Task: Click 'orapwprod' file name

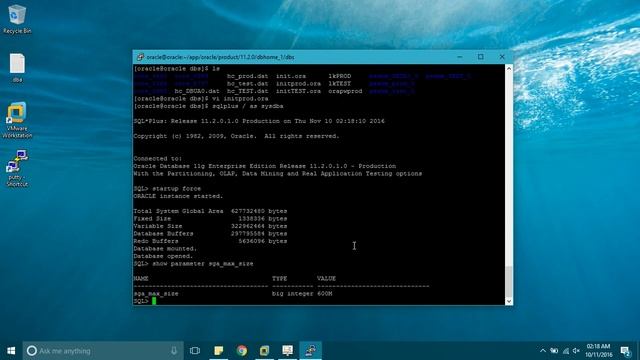Action: [345, 91]
